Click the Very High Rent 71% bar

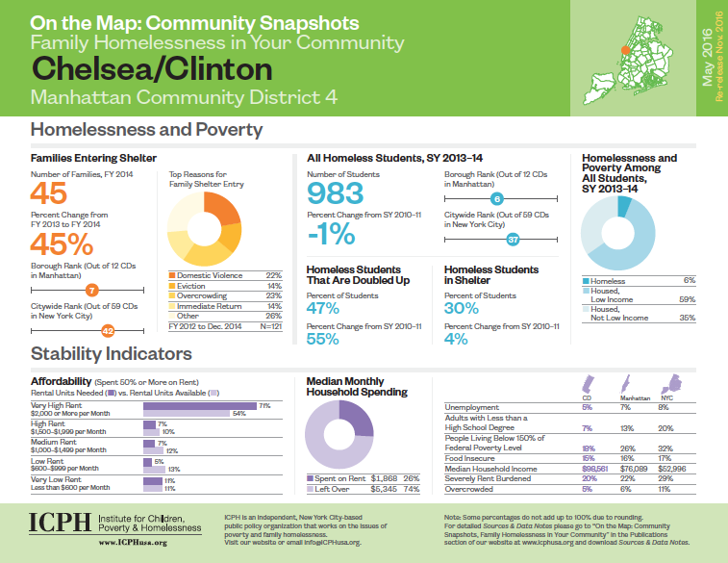[199, 406]
